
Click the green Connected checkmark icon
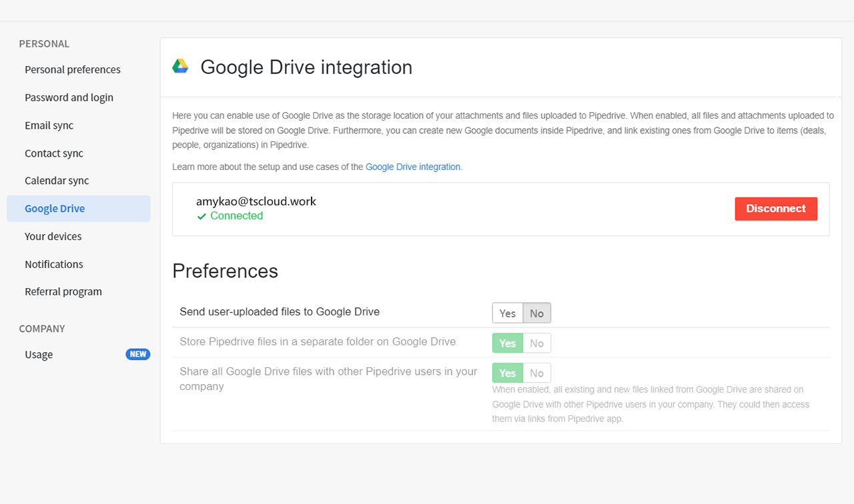click(x=201, y=217)
